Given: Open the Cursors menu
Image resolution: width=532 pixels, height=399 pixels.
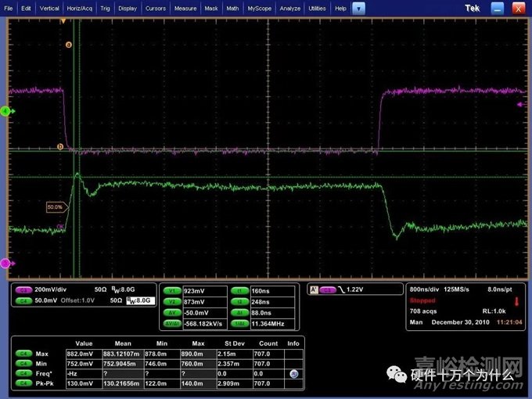Looking at the screenshot, I should pyautogui.click(x=156, y=8).
